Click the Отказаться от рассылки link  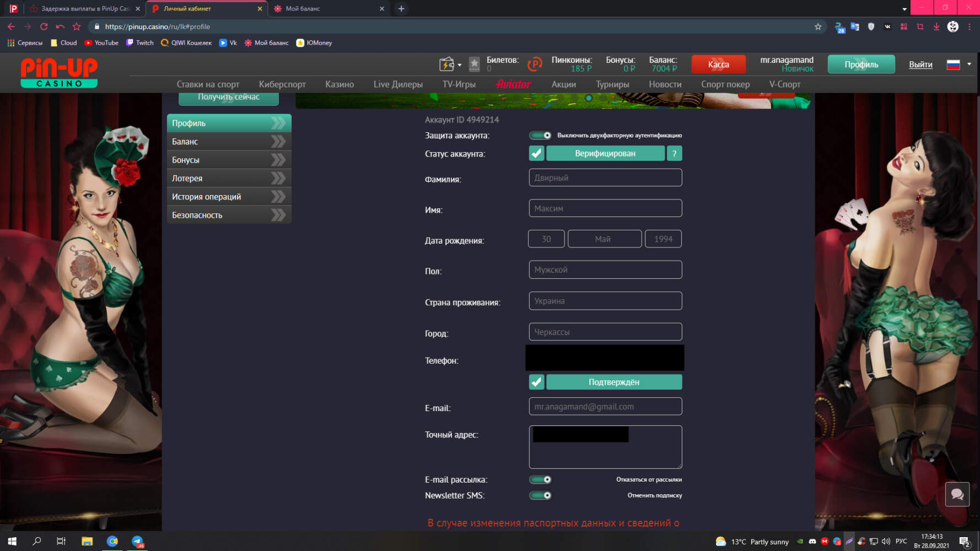pos(649,480)
